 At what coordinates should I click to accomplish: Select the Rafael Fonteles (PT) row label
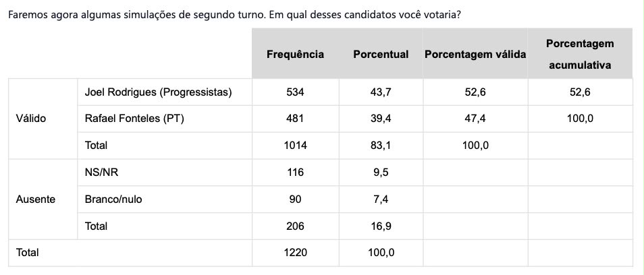(134, 119)
